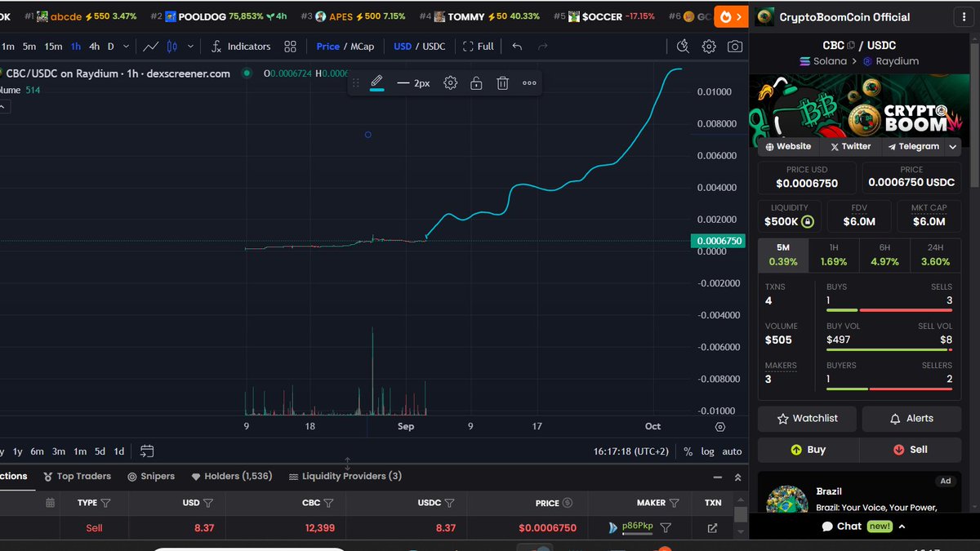Click the date column calendar icon
Image resolution: width=980 pixels, height=551 pixels.
[50, 503]
